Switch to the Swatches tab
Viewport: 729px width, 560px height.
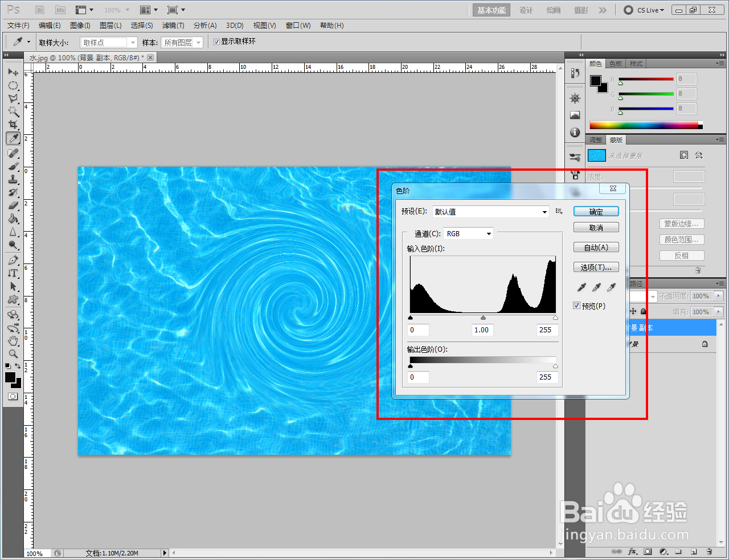(x=616, y=64)
